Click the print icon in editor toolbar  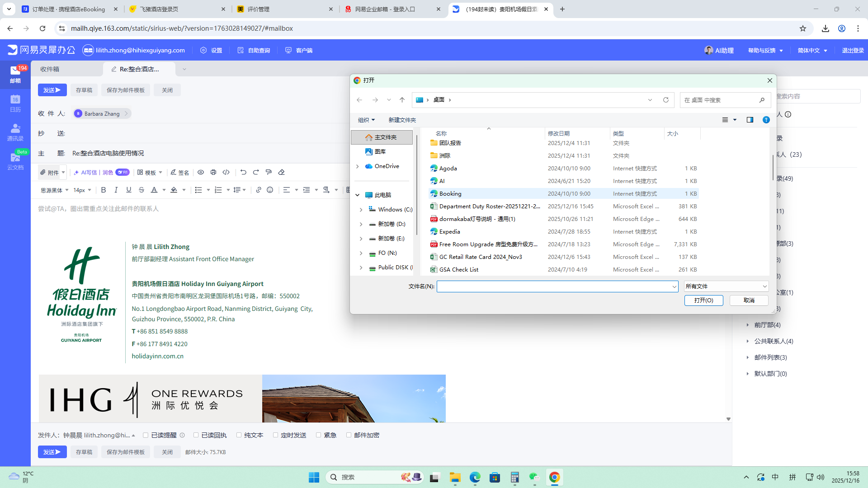213,172
